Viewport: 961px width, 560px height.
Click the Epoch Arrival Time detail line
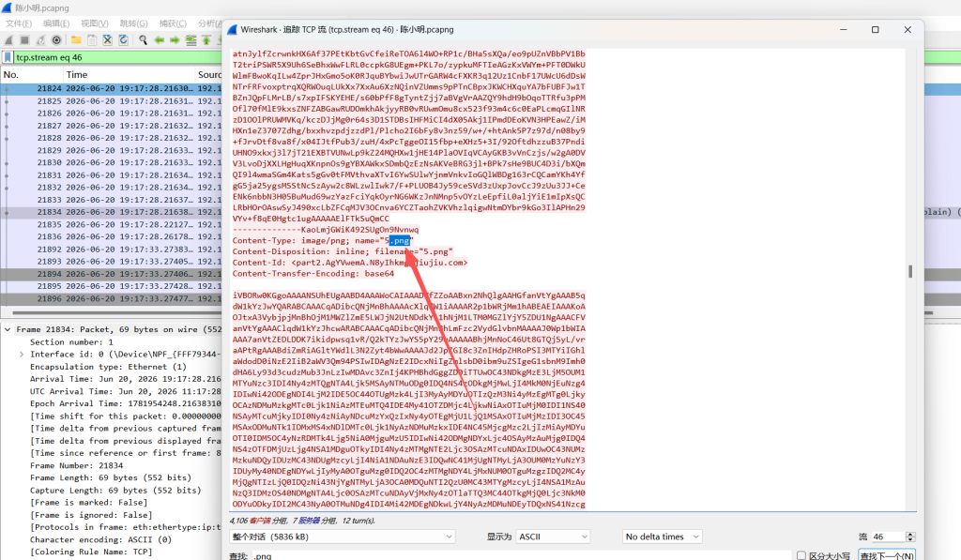(x=125, y=403)
